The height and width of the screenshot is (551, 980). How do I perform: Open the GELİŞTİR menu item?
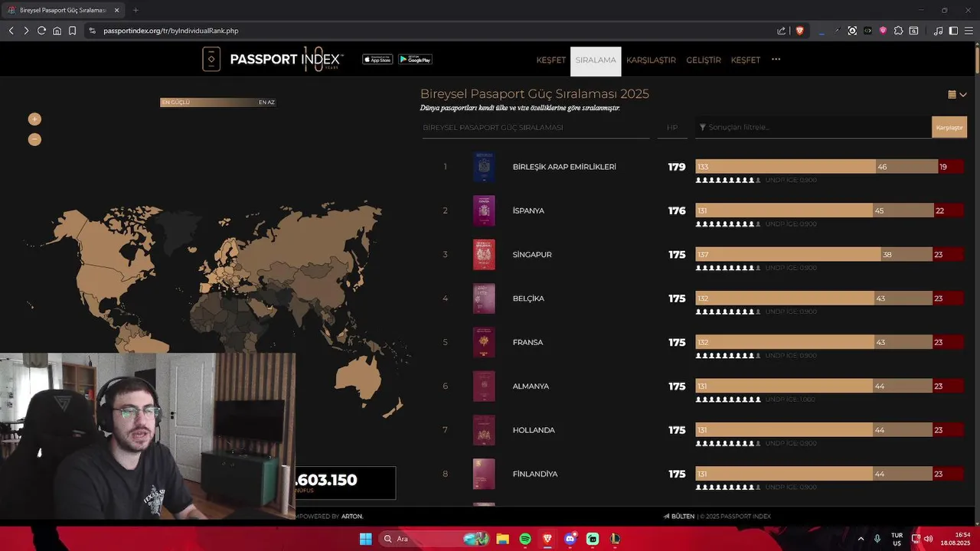click(x=704, y=60)
